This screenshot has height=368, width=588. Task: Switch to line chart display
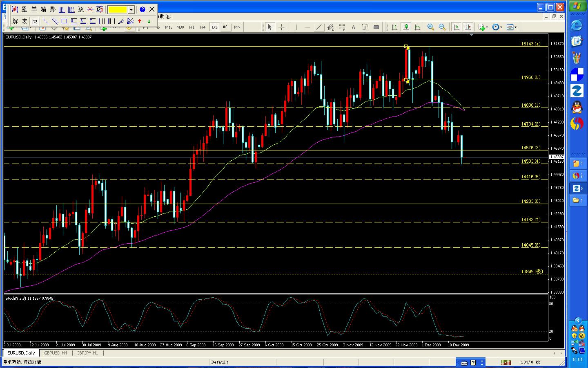pyautogui.click(x=417, y=27)
